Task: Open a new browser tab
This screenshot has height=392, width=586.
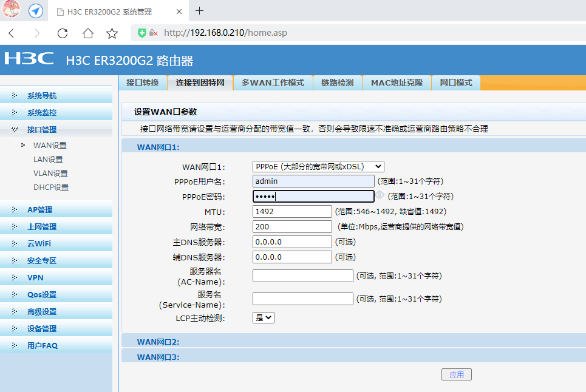Action: pos(200,11)
